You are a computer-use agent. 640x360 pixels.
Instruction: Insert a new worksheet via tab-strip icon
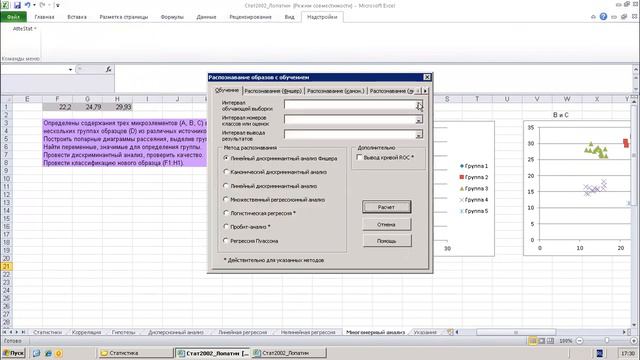pyautogui.click(x=450, y=332)
